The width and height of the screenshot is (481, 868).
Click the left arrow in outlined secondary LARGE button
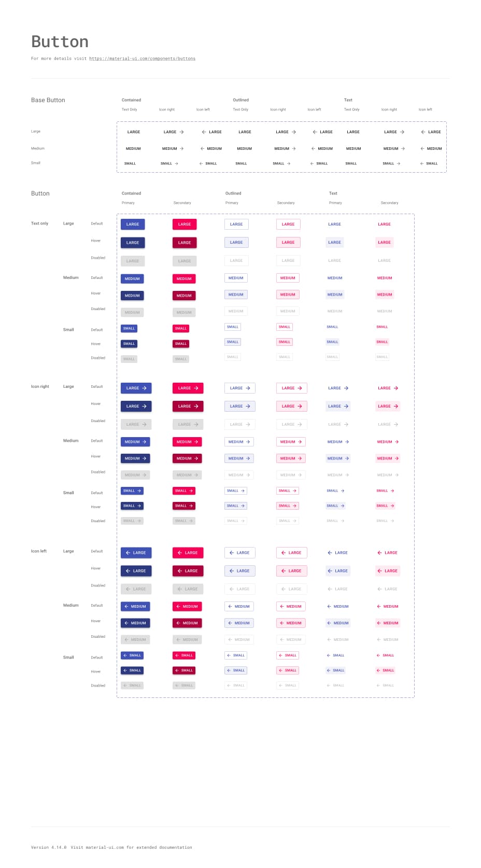coord(284,553)
